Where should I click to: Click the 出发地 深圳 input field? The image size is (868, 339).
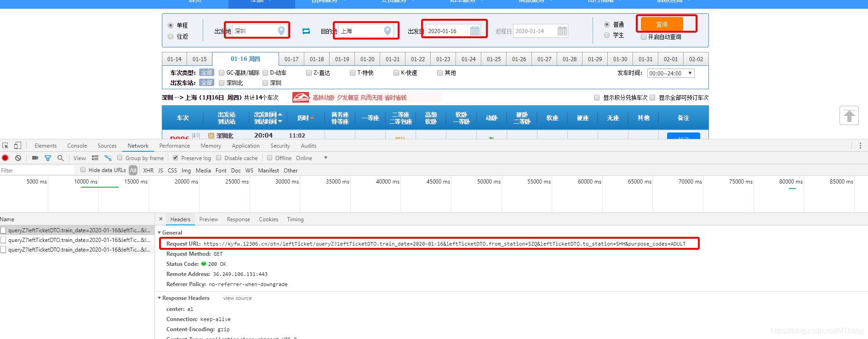260,31
